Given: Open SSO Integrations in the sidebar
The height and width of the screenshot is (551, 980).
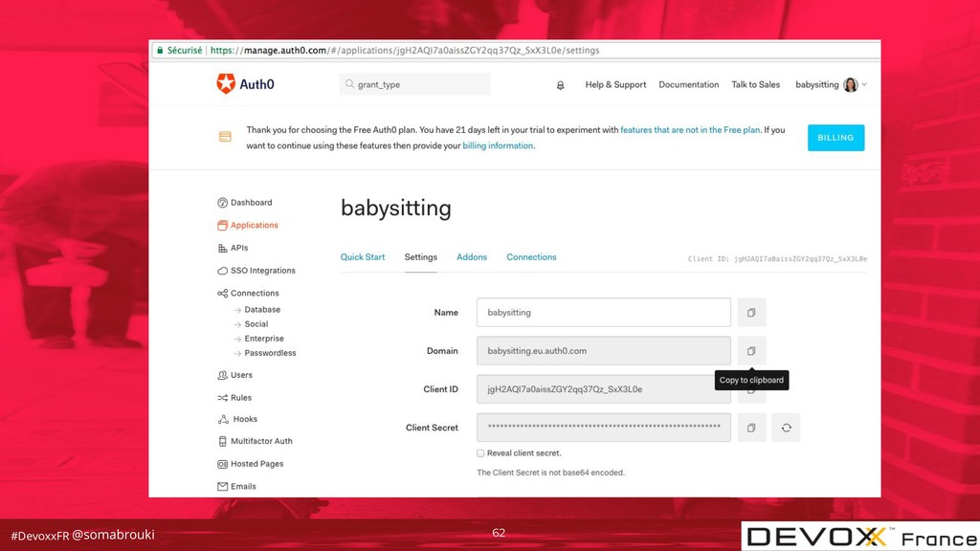Looking at the screenshot, I should pyautogui.click(x=263, y=271).
